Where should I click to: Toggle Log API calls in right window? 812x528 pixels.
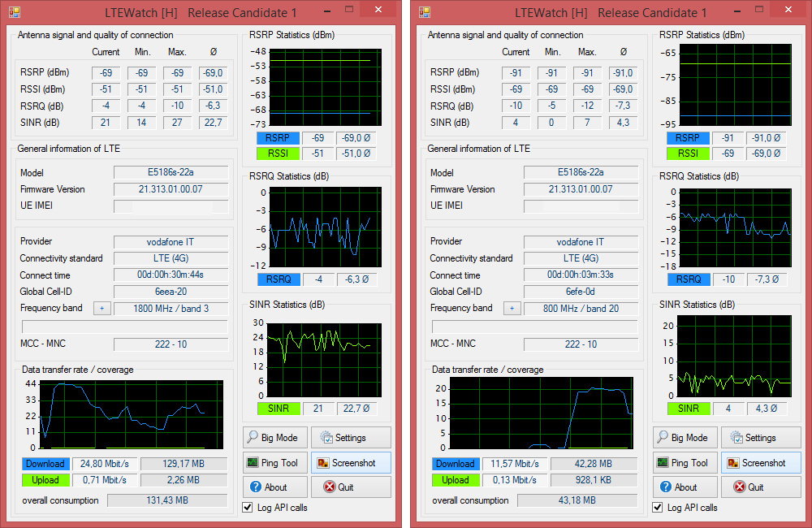(659, 508)
